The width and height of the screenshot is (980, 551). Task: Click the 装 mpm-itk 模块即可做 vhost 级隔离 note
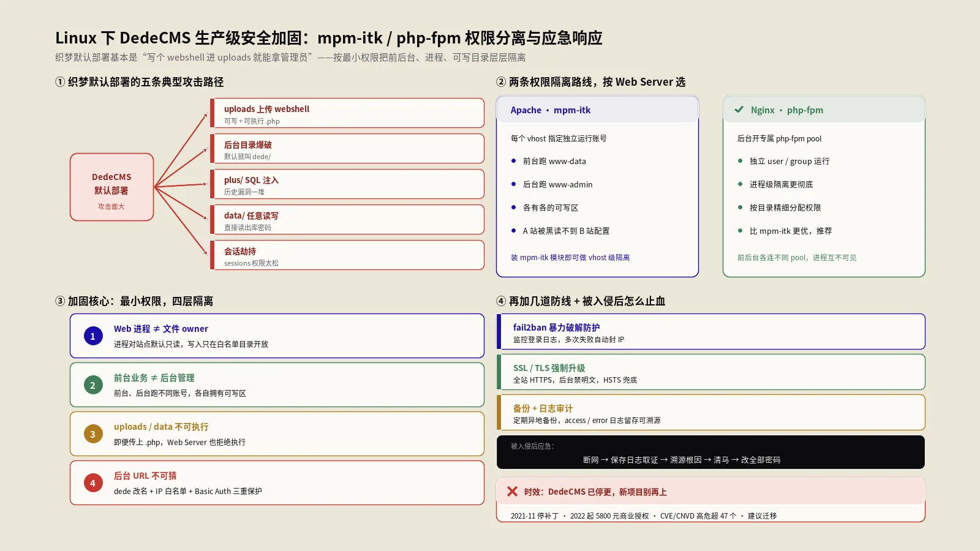tap(570, 257)
